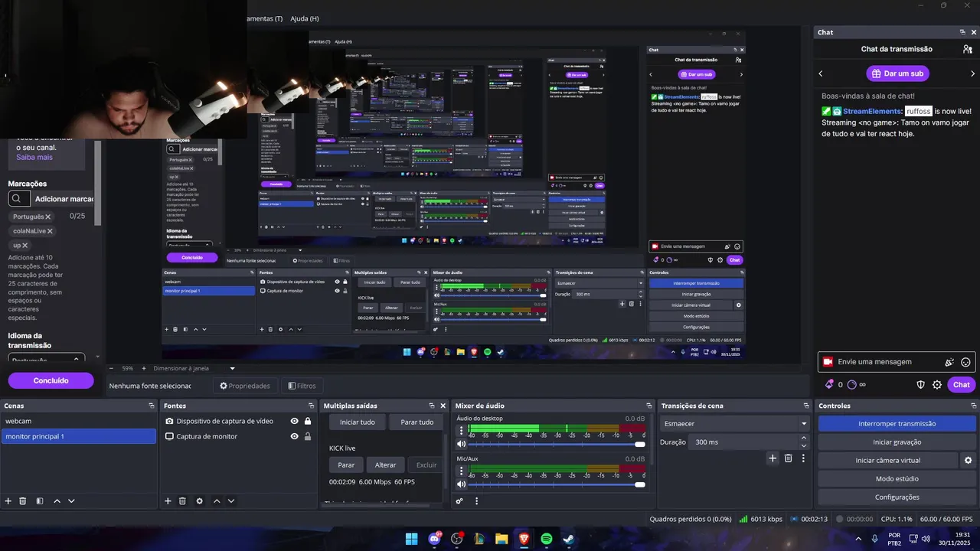Expand chat header right arrow
The image size is (980, 551).
(972, 73)
